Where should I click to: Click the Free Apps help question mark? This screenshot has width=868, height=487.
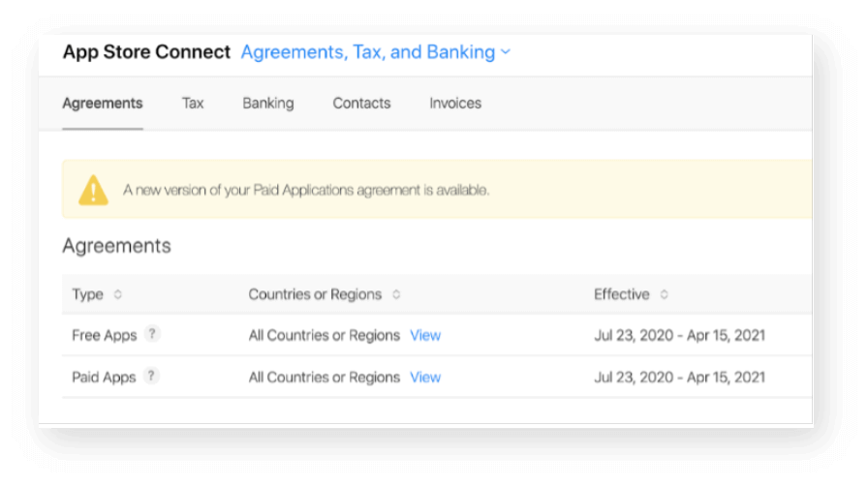pos(152,334)
